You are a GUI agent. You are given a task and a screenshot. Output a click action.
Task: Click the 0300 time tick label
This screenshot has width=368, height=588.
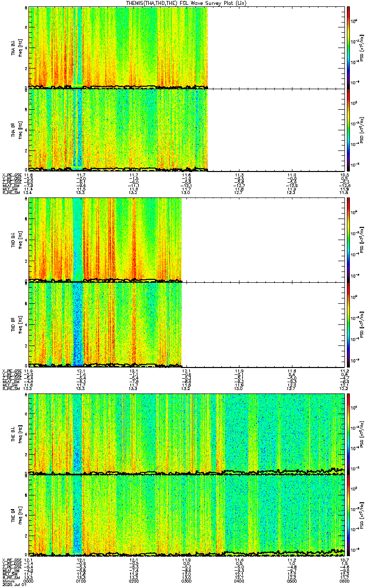186,581
